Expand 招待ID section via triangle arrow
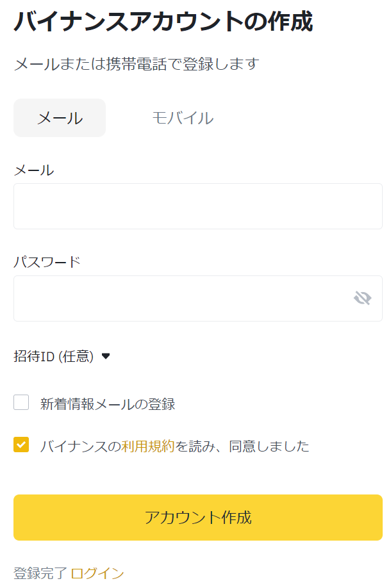 click(x=106, y=356)
